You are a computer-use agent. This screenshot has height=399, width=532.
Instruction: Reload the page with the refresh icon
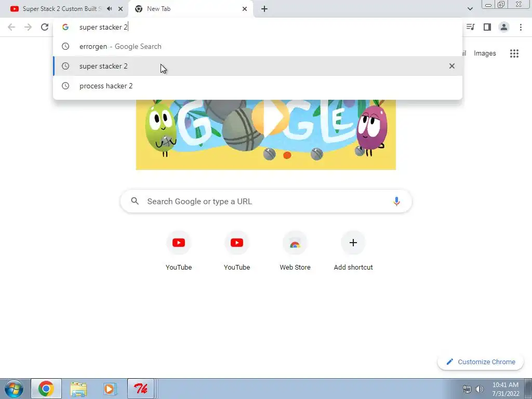[45, 27]
